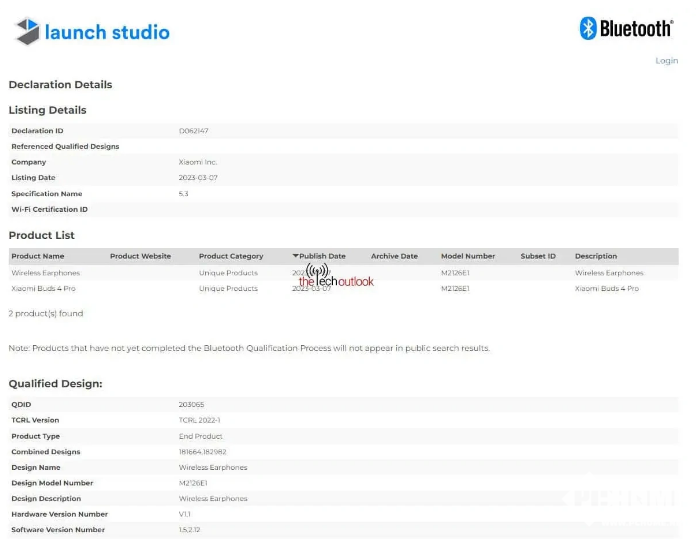Select the Xiaomi Buds 4 Pro product name

[x=44, y=288]
